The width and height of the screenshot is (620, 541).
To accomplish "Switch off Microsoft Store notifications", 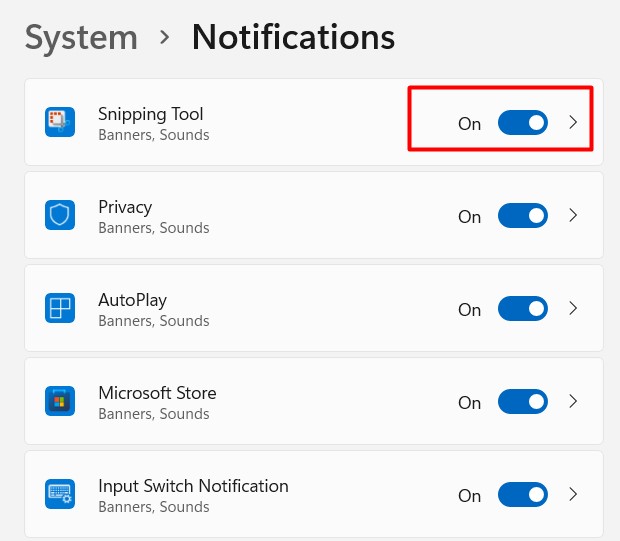I will tap(522, 402).
